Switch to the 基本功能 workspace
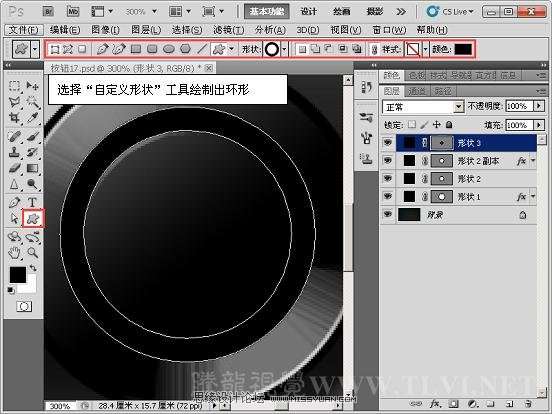This screenshot has width=552, height=414. [267, 12]
